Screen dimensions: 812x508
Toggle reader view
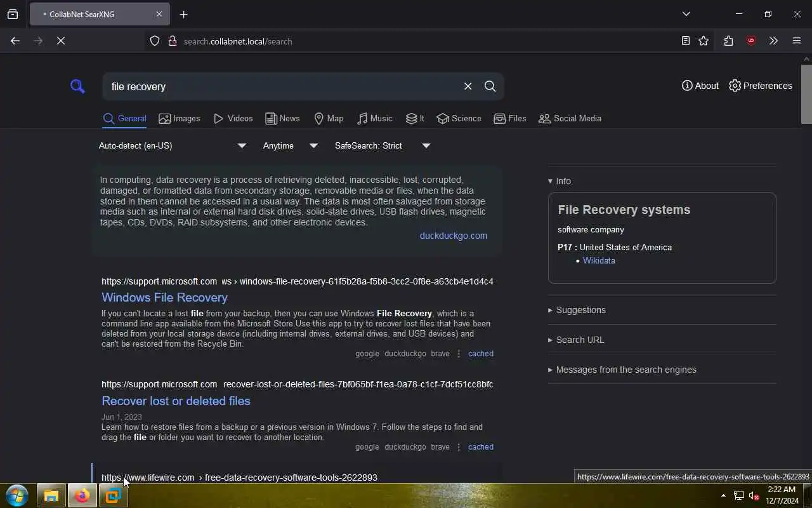(x=685, y=41)
